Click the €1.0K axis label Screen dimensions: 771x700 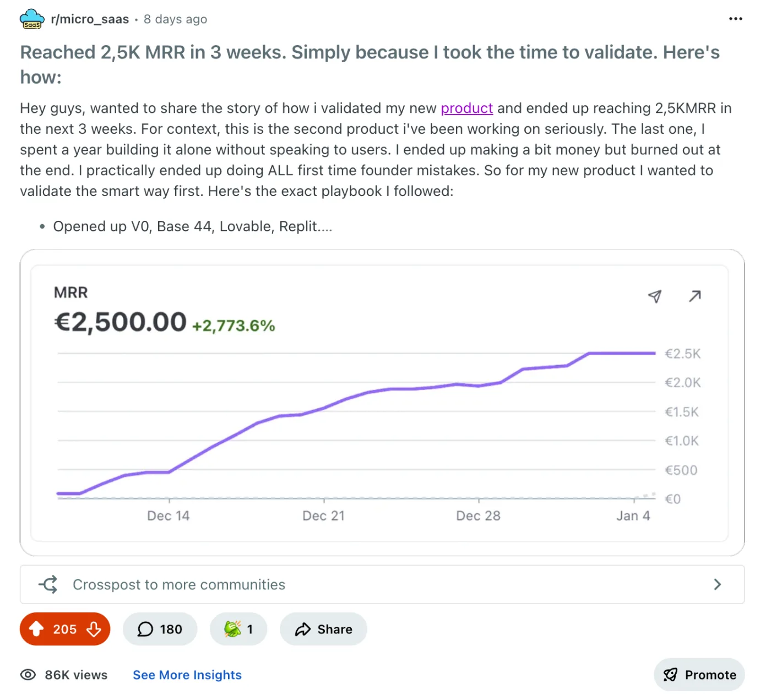682,441
